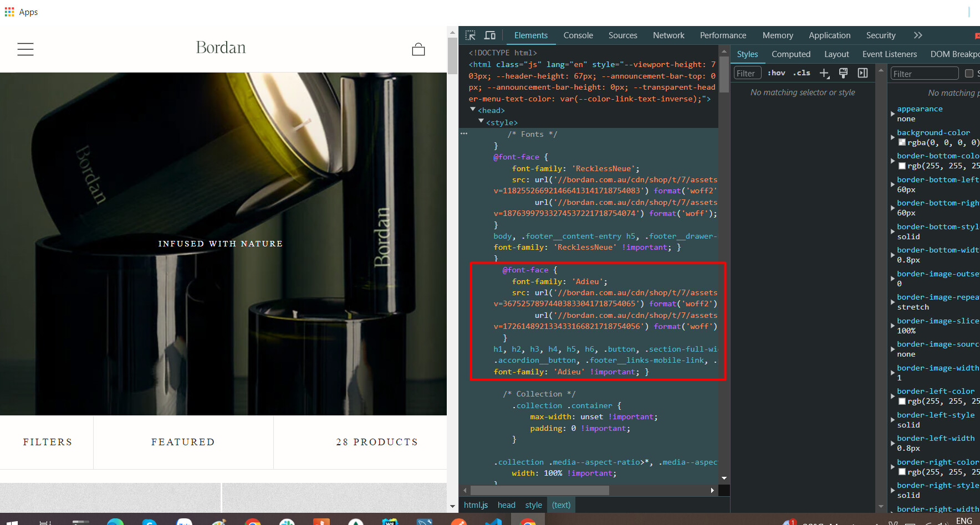
Task: Show more DevTools tabs via chevron
Action: [918, 35]
